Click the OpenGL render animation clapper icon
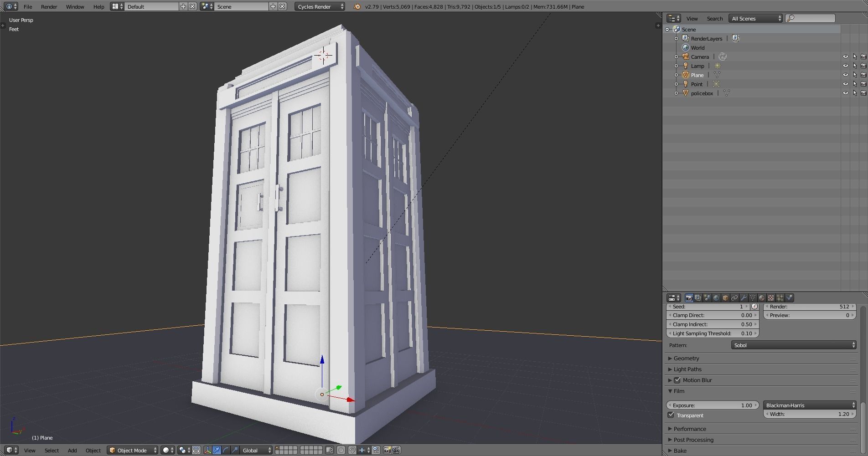The width and height of the screenshot is (868, 456). [396, 450]
